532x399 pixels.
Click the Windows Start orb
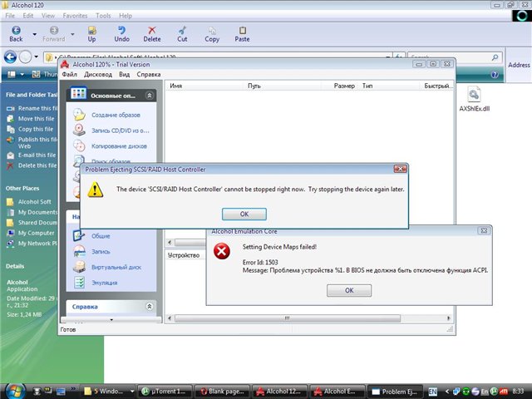pyautogui.click(x=15, y=390)
